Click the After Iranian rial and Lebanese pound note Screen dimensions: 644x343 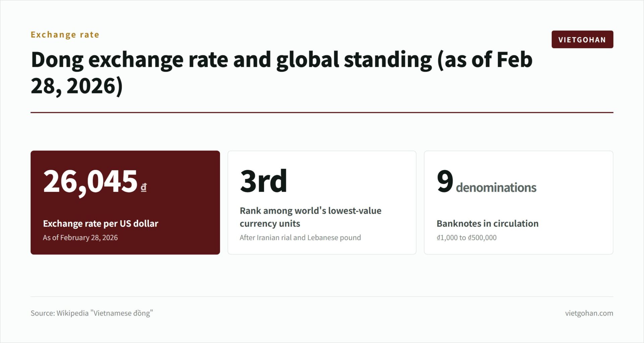click(300, 237)
